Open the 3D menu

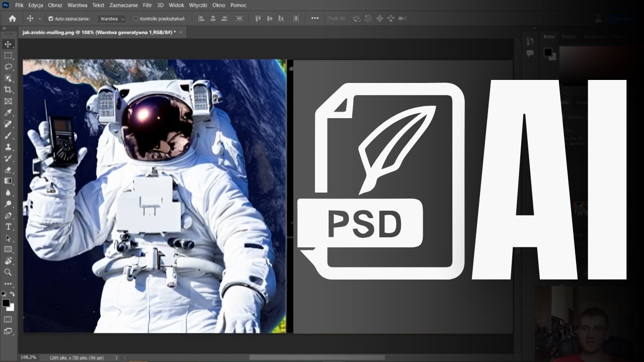[160, 5]
